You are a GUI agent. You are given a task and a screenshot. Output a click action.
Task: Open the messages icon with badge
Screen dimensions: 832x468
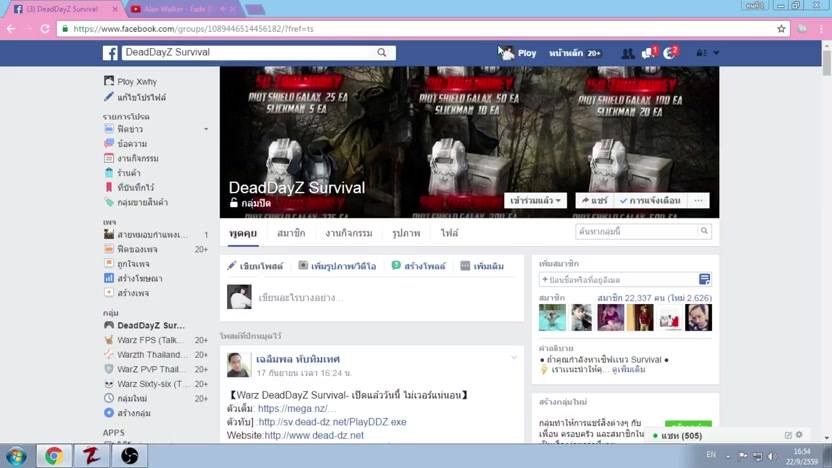[649, 53]
